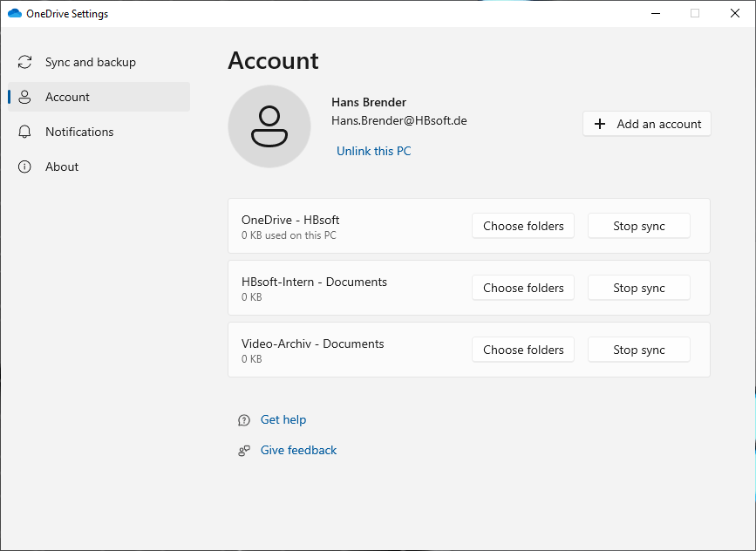Click the Unlink this PC link
Viewport: 756px width, 551px height.
pos(373,151)
